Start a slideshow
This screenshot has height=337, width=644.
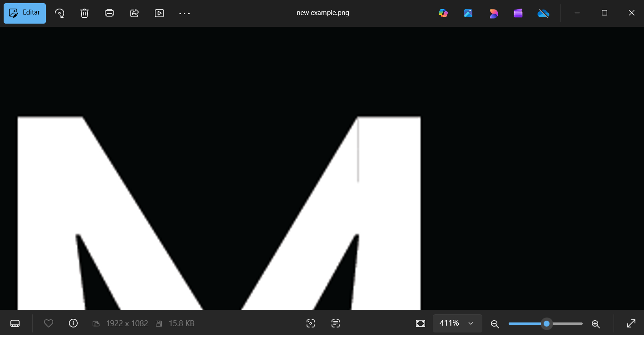tap(159, 13)
